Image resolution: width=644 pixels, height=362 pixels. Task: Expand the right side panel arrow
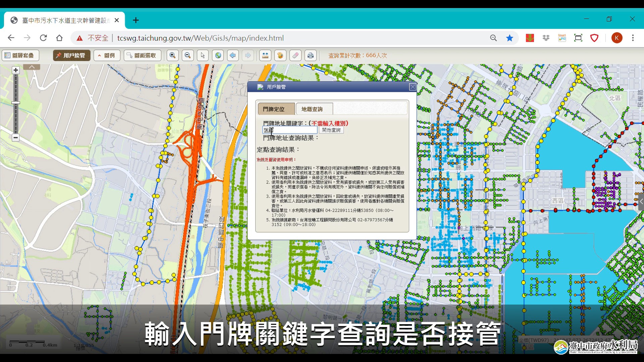(x=641, y=202)
